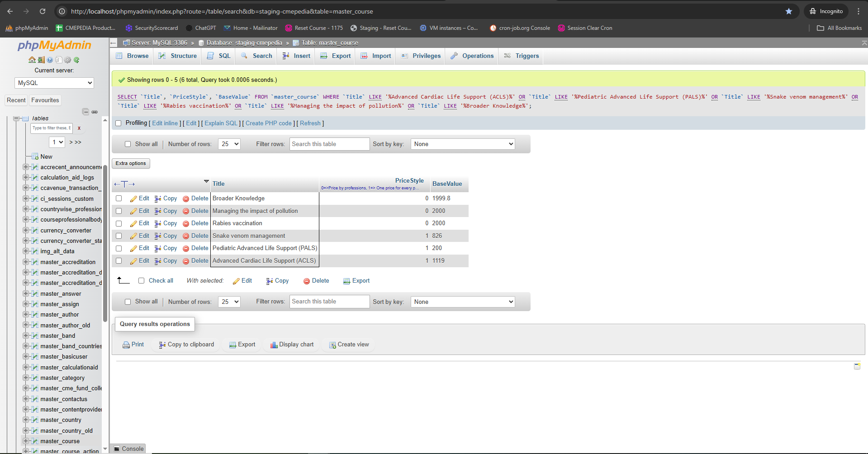
Task: Open full texts column options arrow in header
Action: 206,181
